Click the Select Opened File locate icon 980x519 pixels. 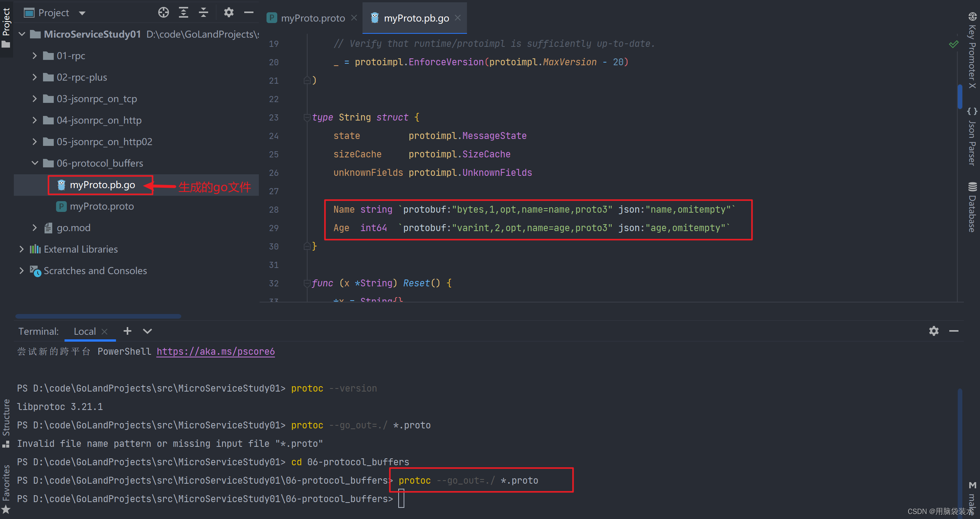click(x=164, y=13)
